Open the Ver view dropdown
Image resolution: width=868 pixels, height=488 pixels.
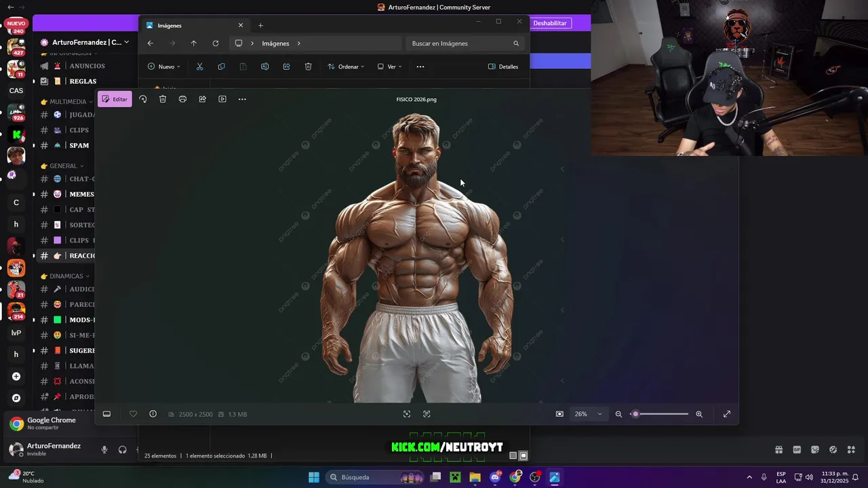pos(390,66)
